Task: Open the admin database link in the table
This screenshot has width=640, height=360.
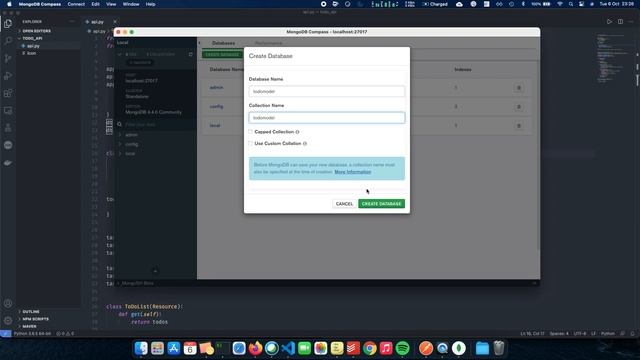Action: 216,87
